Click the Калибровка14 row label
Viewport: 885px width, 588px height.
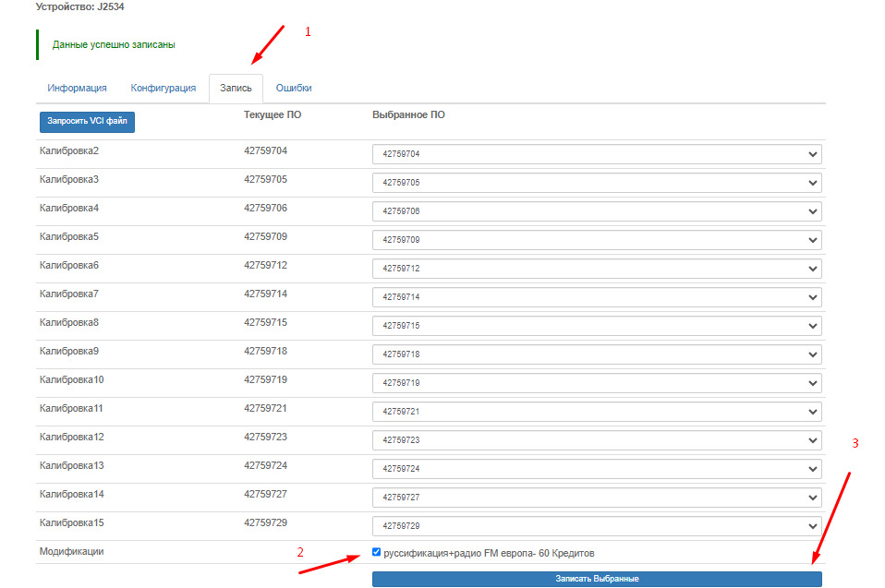coord(72,495)
